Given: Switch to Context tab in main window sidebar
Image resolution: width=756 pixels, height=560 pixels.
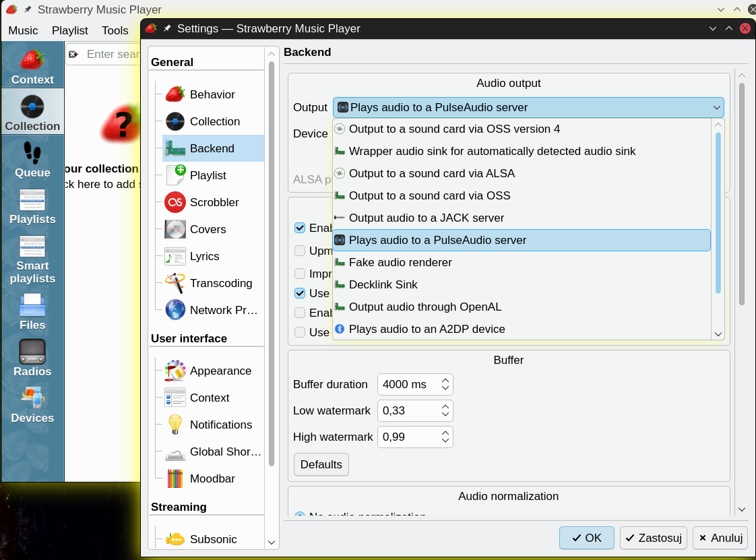Looking at the screenshot, I should 33,65.
